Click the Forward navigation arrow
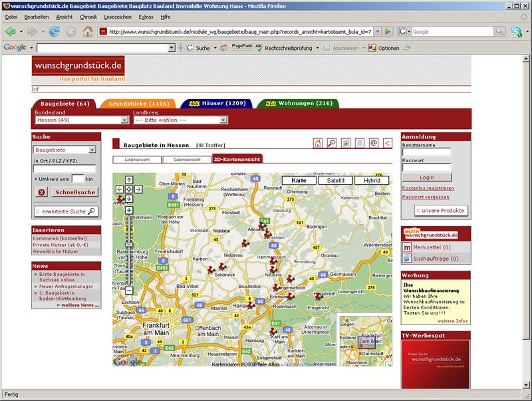Image resolution: width=532 pixels, height=401 pixels. 32,31
